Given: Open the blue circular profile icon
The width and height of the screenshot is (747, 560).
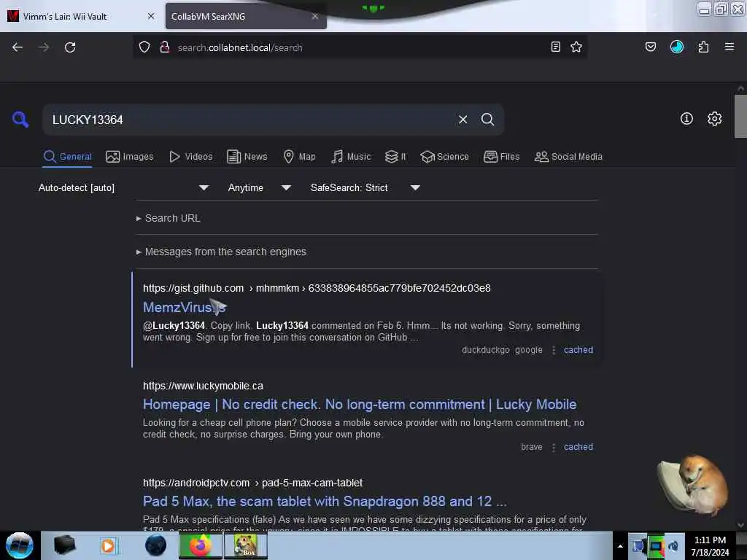Looking at the screenshot, I should coord(676,47).
